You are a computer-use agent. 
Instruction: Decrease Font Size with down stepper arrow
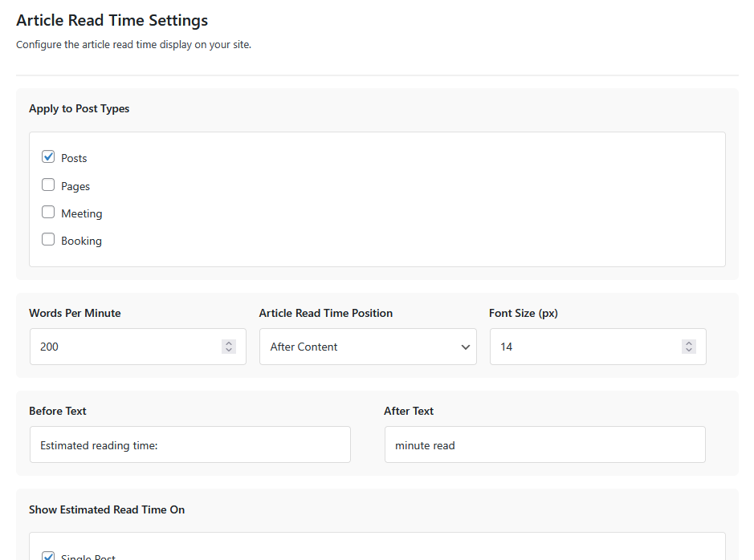click(x=688, y=351)
